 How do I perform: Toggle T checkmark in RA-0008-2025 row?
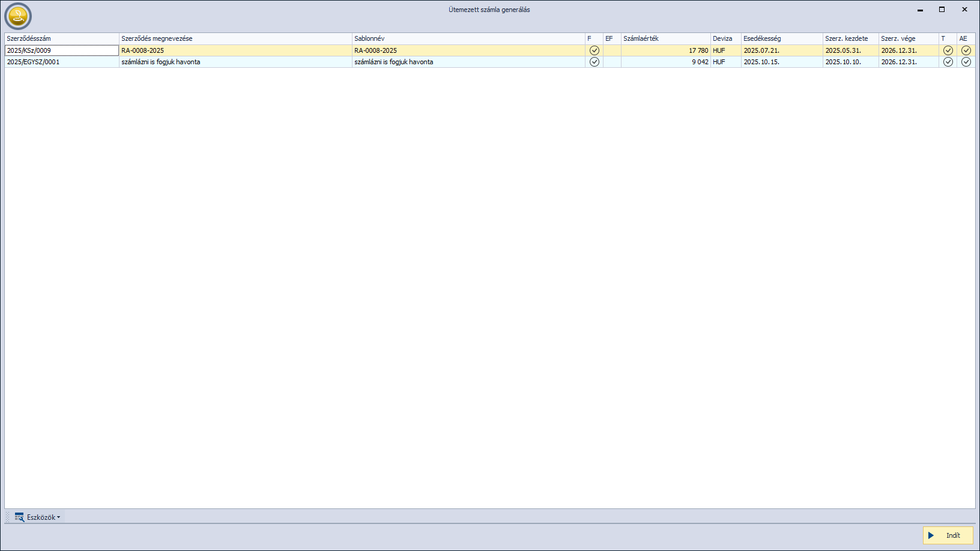[x=948, y=50]
